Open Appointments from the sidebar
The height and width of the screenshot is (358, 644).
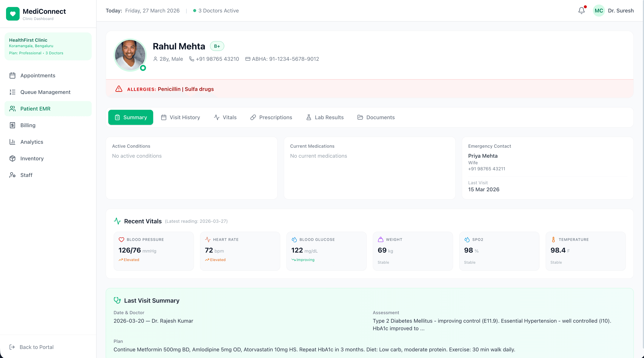pos(13,75)
